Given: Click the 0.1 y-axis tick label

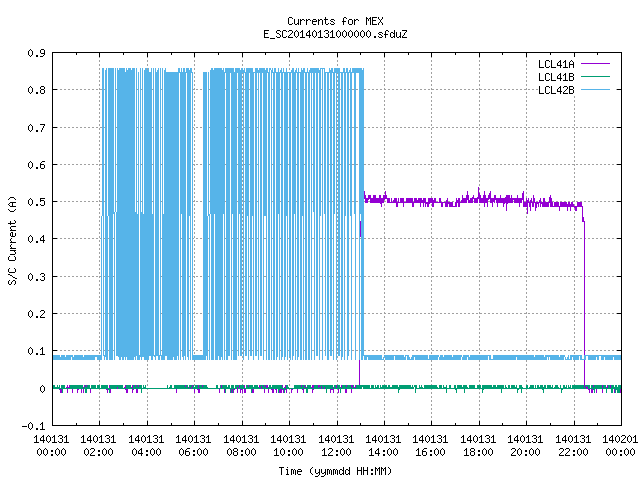Looking at the screenshot, I should pyautogui.click(x=36, y=351).
